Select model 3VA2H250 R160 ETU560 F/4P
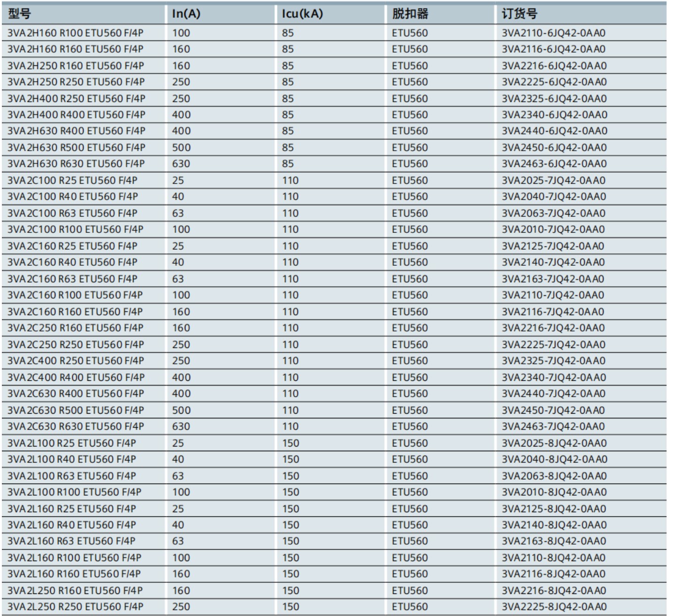Image resolution: width=673 pixels, height=616 pixels. [76, 66]
